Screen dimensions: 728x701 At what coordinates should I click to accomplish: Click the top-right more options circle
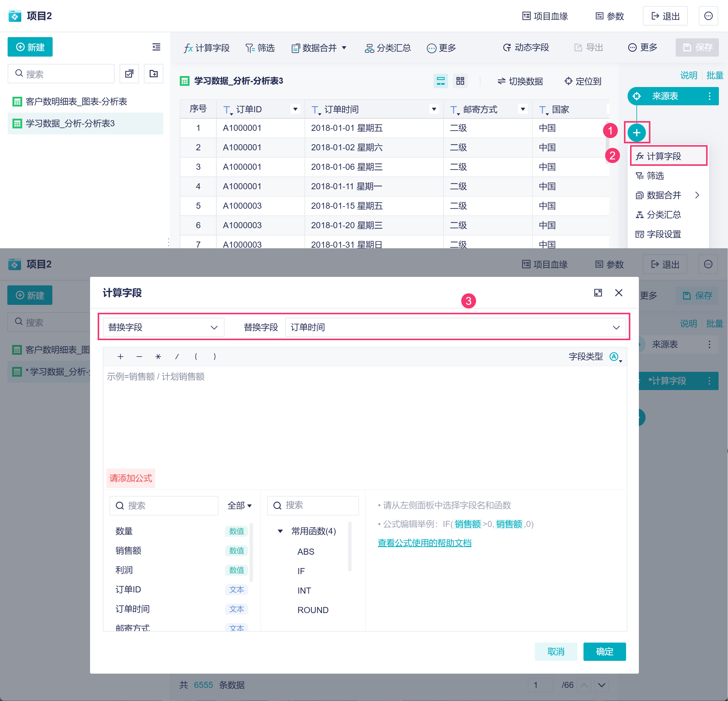point(708,16)
